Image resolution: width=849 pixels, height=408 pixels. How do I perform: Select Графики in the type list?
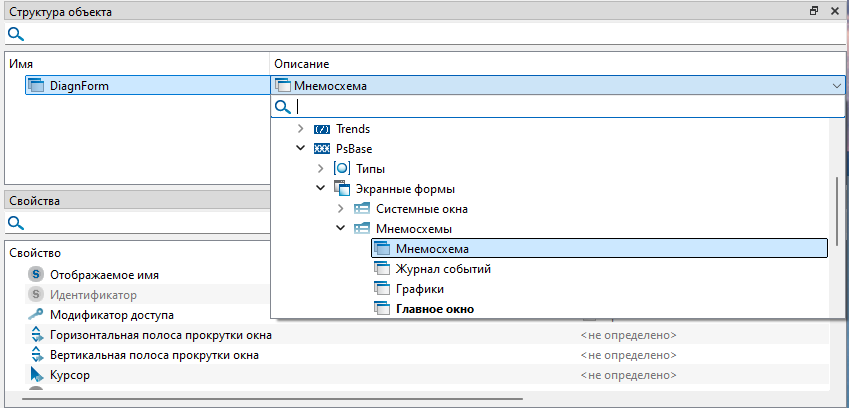click(419, 289)
